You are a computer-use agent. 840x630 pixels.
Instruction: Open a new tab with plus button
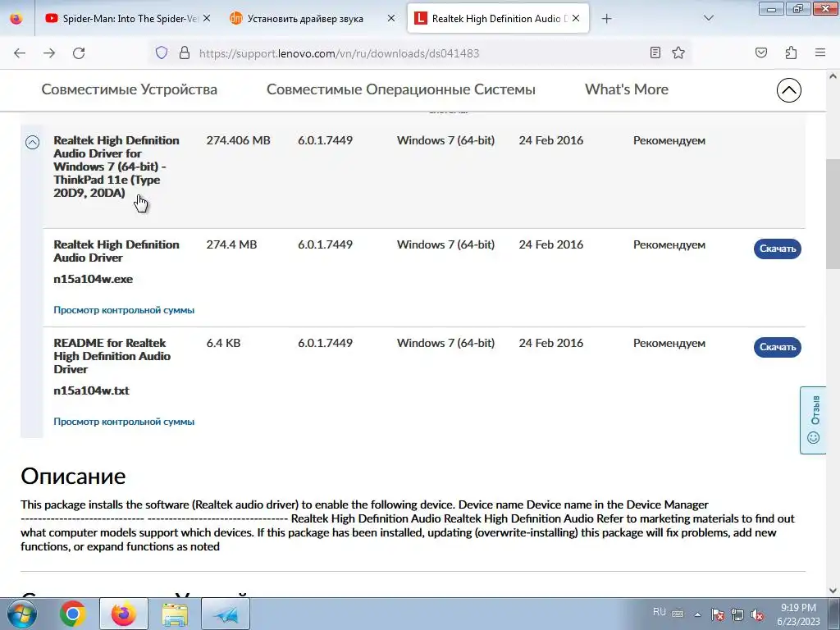pyautogui.click(x=606, y=19)
